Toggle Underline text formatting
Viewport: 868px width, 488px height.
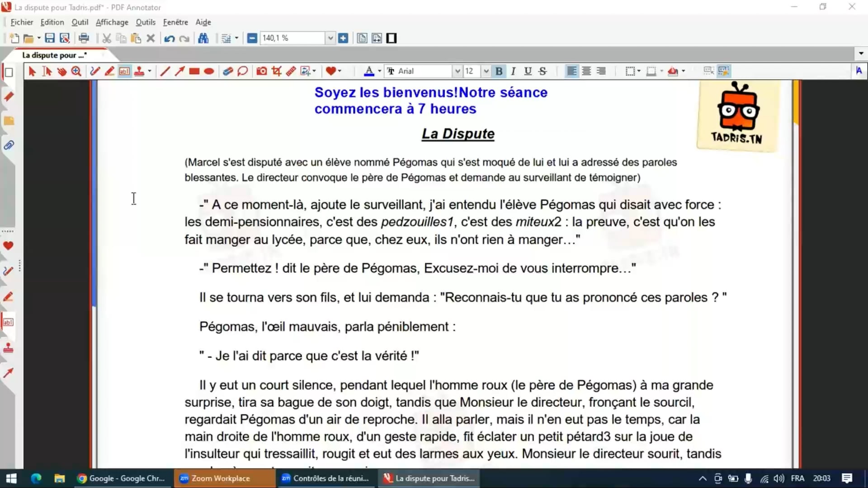pos(528,71)
